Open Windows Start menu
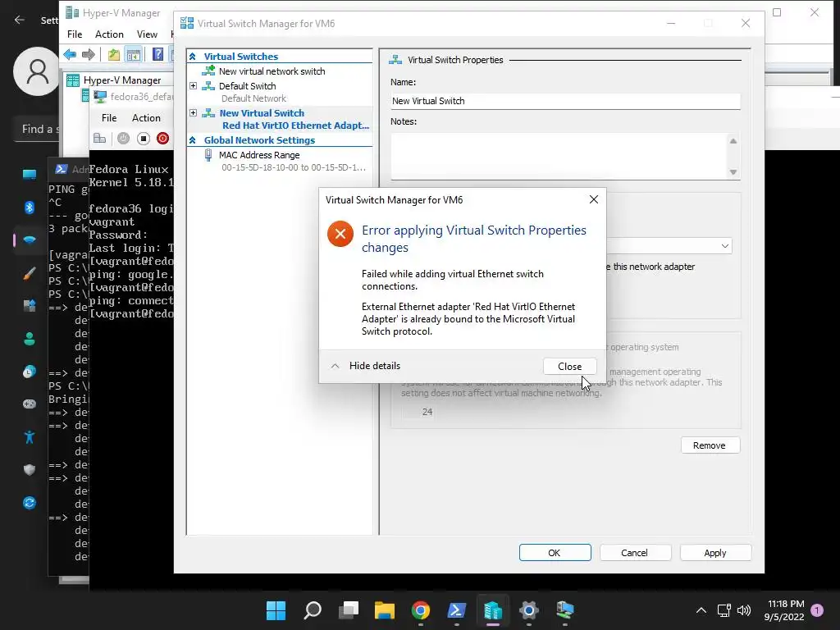840x630 pixels. tap(276, 609)
